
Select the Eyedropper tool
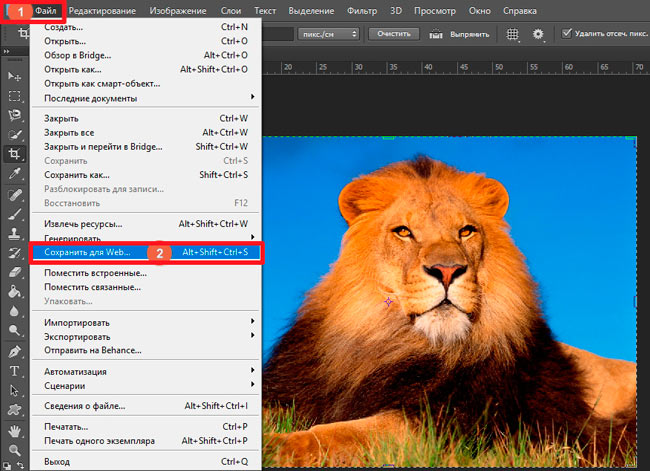tap(15, 173)
